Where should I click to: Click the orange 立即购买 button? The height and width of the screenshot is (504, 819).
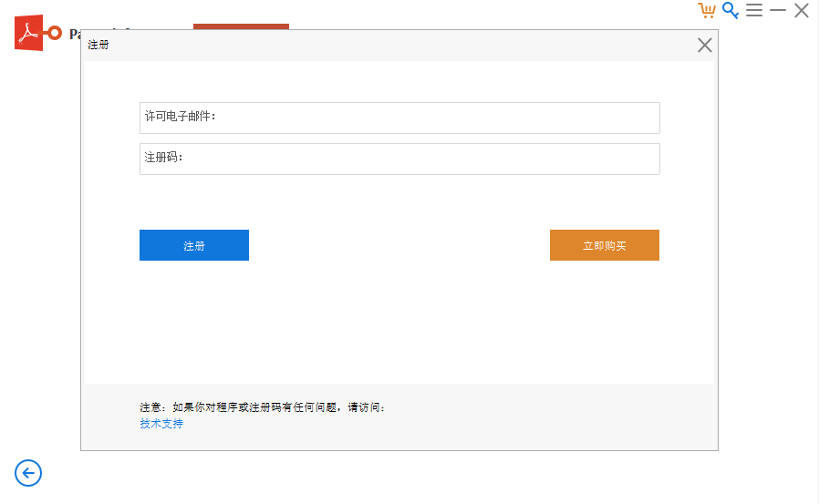(605, 245)
